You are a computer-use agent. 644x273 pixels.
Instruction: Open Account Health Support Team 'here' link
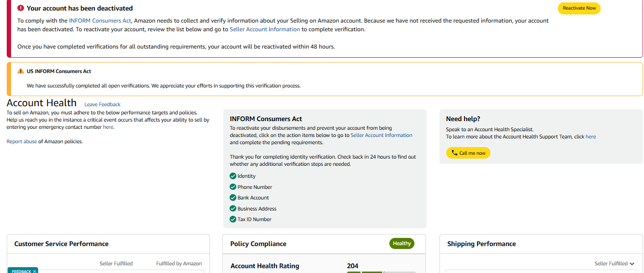coord(591,136)
